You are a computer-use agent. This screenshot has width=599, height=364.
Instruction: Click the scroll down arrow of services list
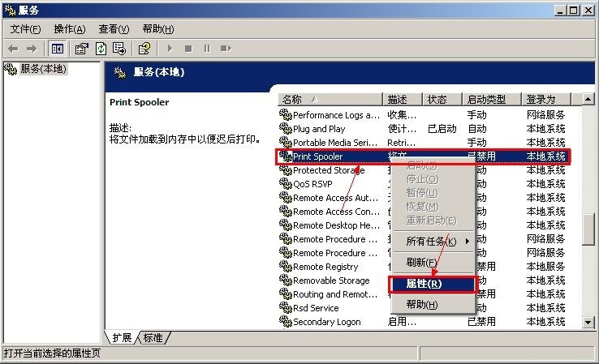pos(589,322)
